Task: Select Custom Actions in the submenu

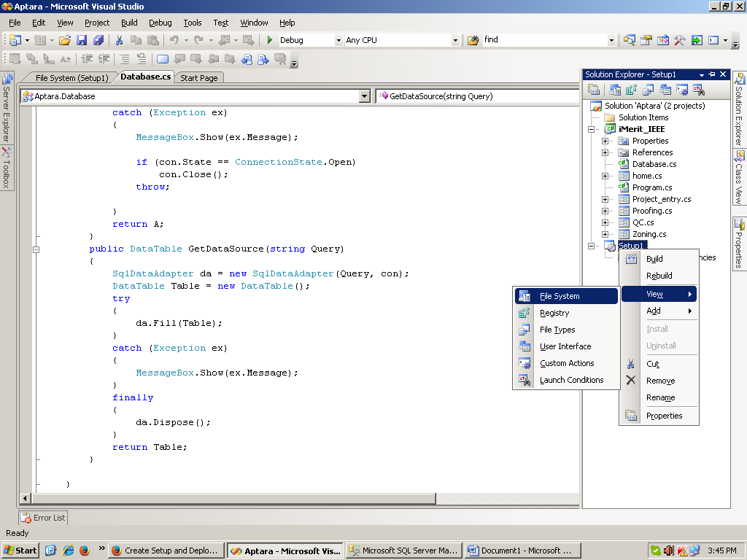Action: click(566, 363)
